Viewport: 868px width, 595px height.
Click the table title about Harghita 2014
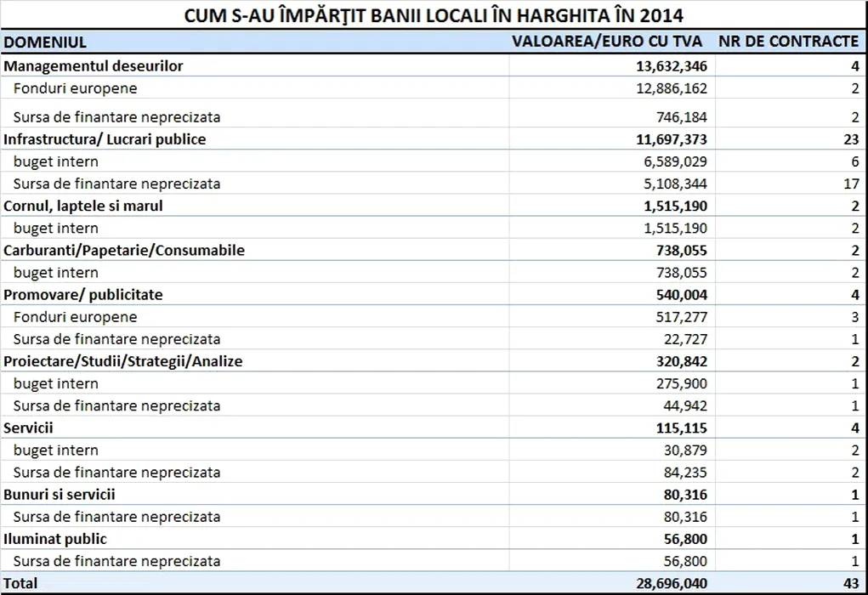pos(434,15)
